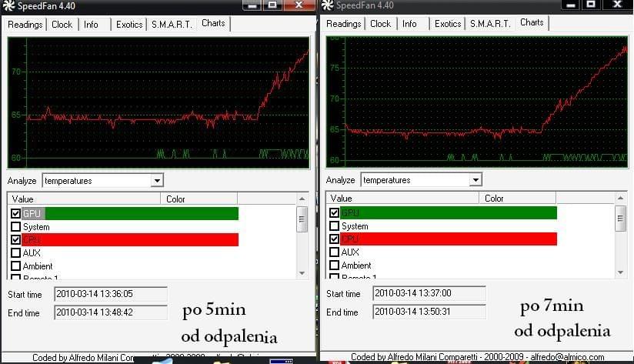Check the Ambient checkbox in left window
The height and width of the screenshot is (364, 634).
[x=15, y=266]
